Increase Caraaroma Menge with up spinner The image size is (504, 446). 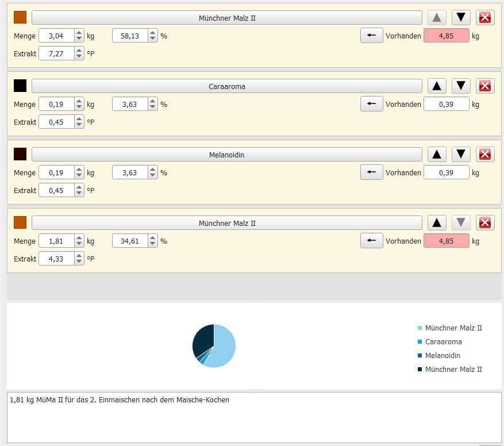79,101
